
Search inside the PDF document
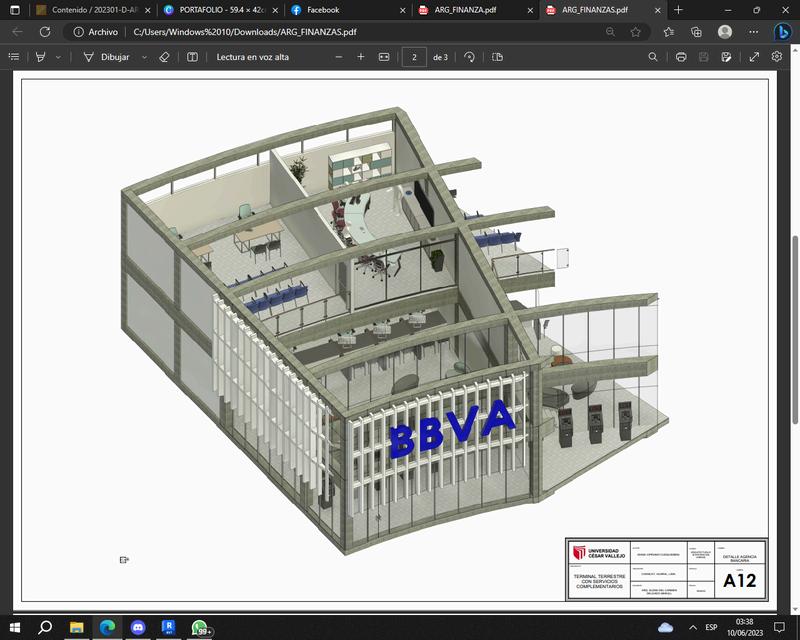tap(653, 57)
